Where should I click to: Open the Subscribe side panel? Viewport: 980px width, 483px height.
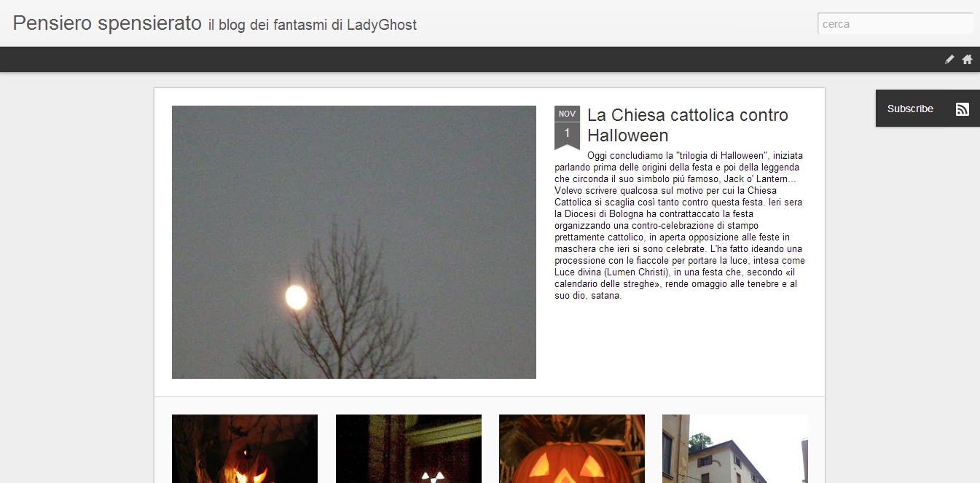tap(928, 109)
